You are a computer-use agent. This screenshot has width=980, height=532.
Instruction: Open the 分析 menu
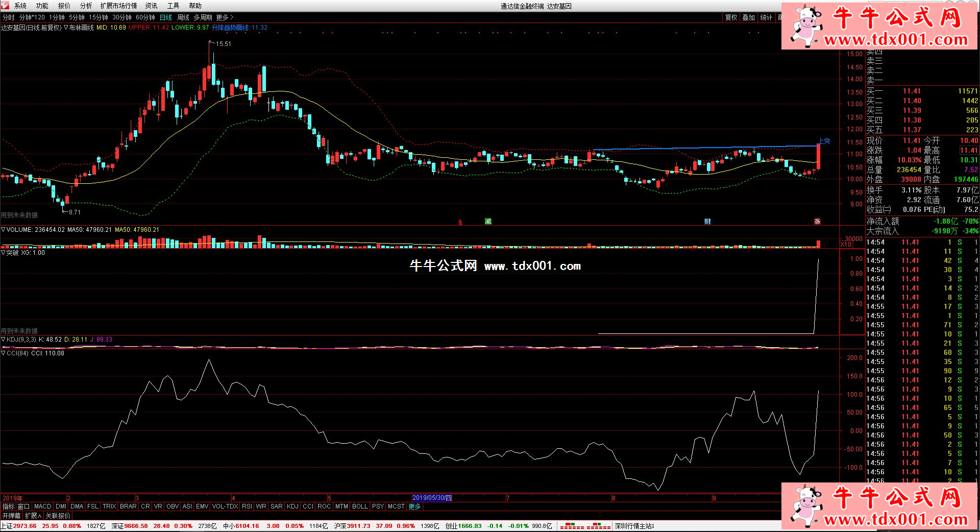86,6
